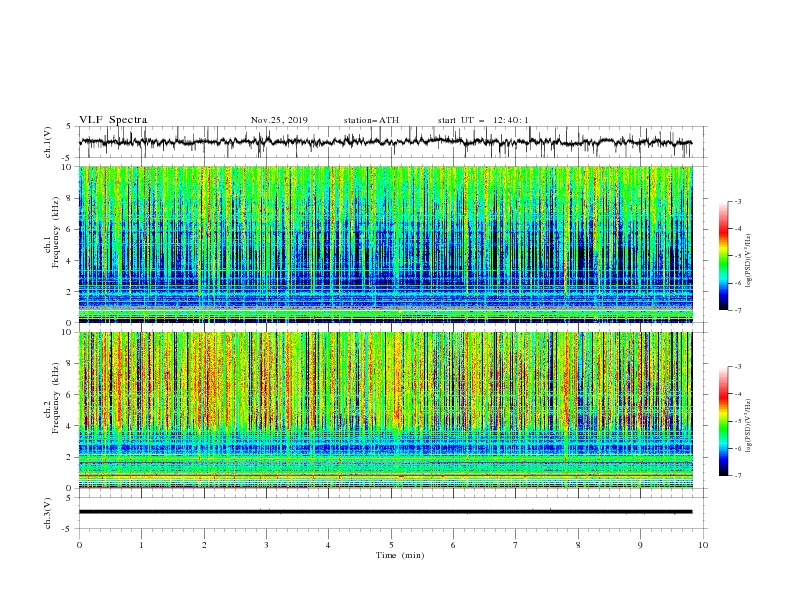
Task: Click the ch.3 flat black trace
Action: click(385, 512)
